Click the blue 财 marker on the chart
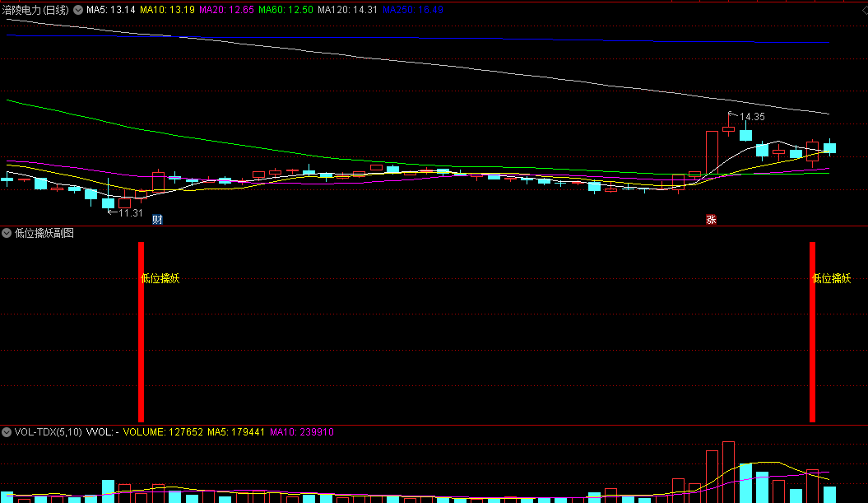Screen dimensions: 868x503 [157, 219]
